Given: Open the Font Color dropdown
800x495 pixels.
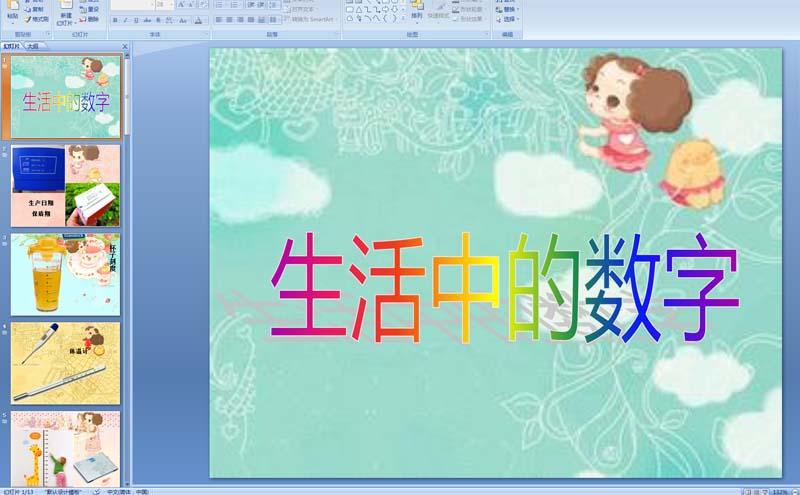Looking at the screenshot, I should coord(201,20).
